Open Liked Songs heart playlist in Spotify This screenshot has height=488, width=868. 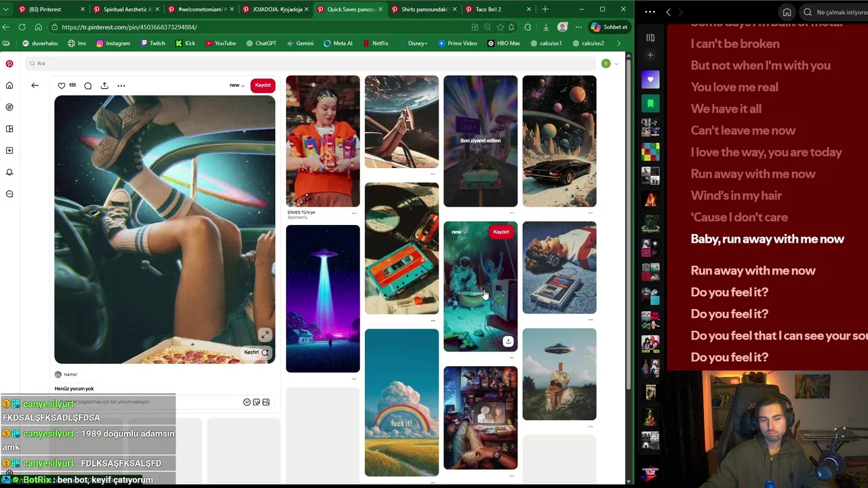click(x=650, y=80)
